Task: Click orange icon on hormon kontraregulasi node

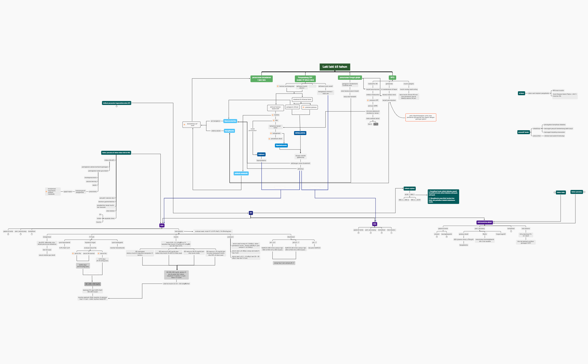Action: pos(277,86)
